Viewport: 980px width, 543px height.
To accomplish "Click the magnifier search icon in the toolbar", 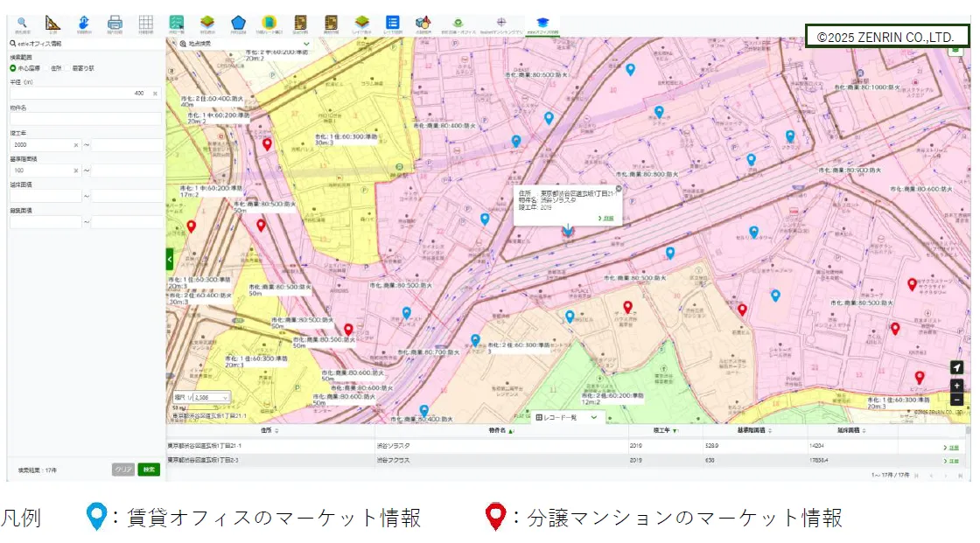I will 22,22.
